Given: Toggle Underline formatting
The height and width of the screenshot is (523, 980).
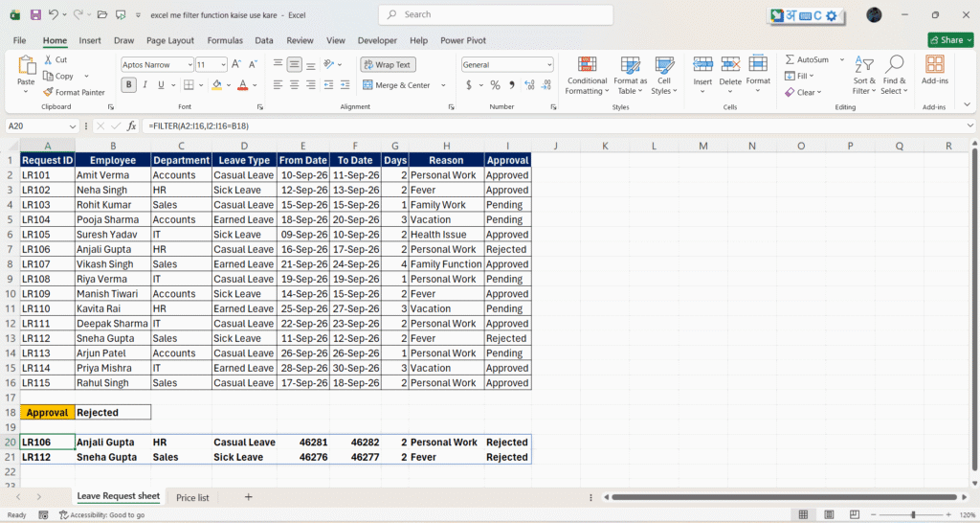Looking at the screenshot, I should coord(161,84).
